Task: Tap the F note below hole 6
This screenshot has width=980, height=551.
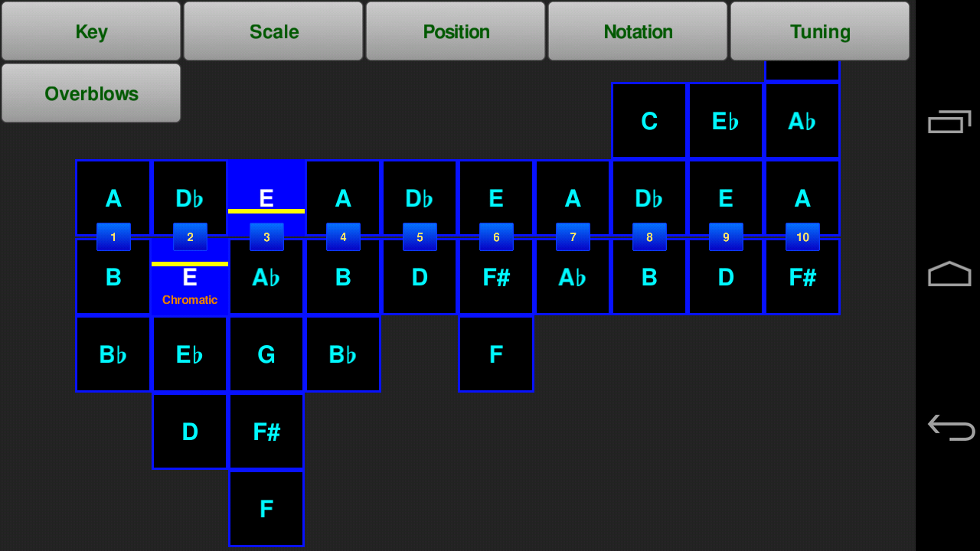Action: tap(496, 354)
